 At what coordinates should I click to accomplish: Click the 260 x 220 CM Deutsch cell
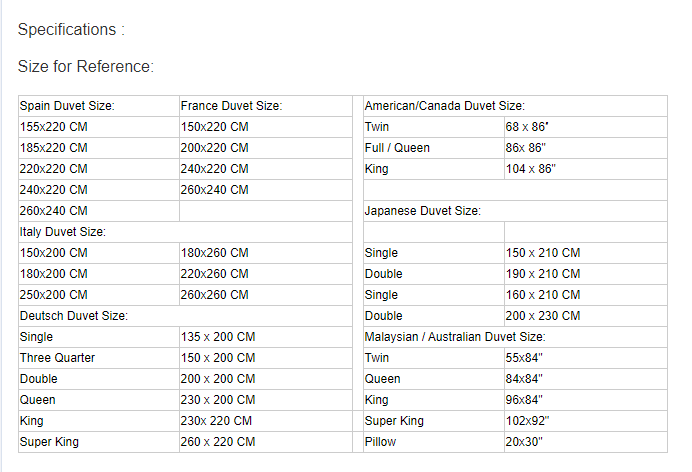218,442
